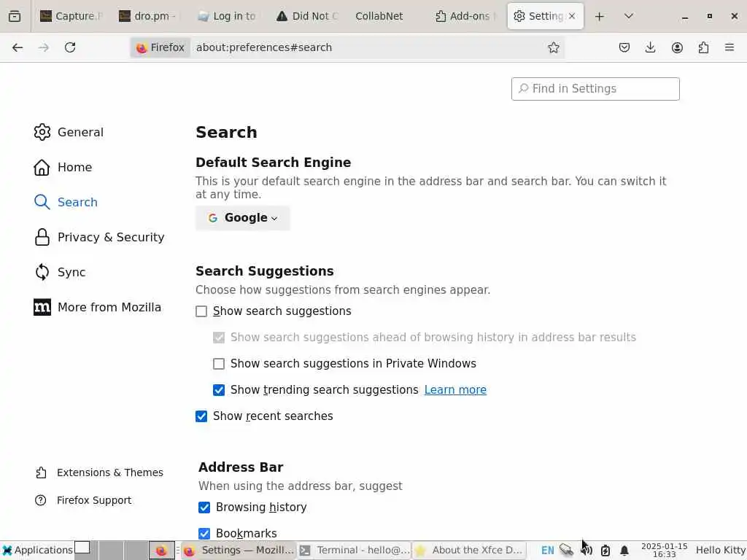
Task: Open About the Xfce Desktop taskbar window
Action: [x=469, y=551]
